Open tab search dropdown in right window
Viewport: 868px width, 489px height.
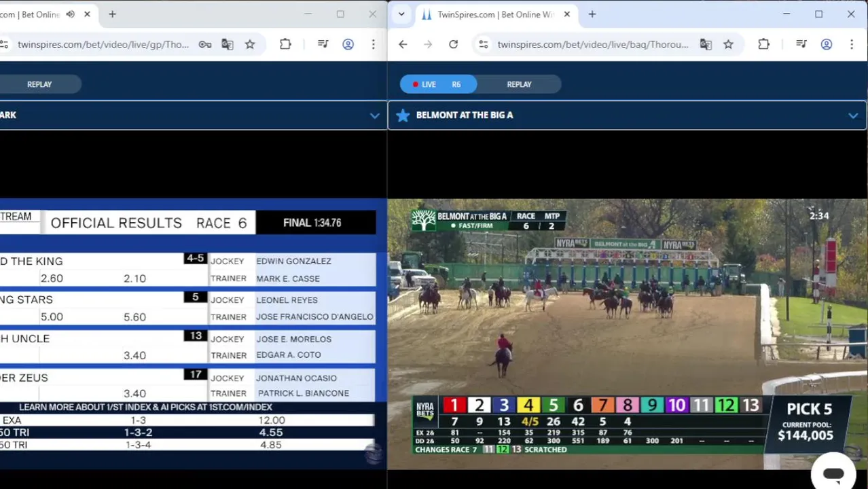click(401, 14)
